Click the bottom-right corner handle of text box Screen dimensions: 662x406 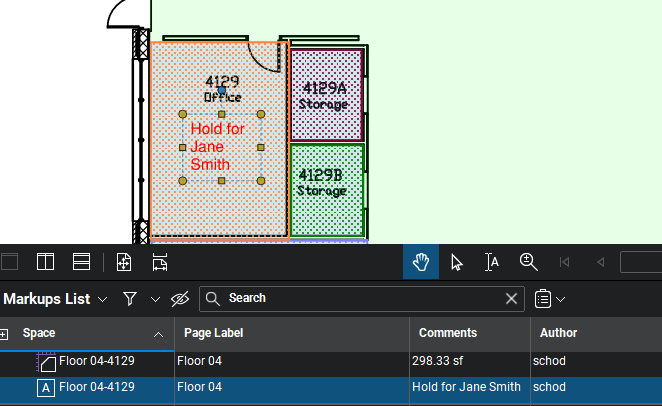[261, 181]
